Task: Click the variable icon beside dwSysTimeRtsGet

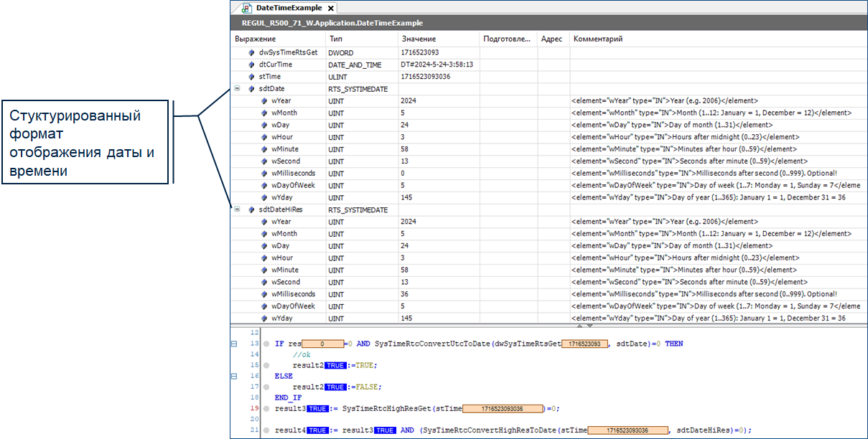Action: pos(252,52)
